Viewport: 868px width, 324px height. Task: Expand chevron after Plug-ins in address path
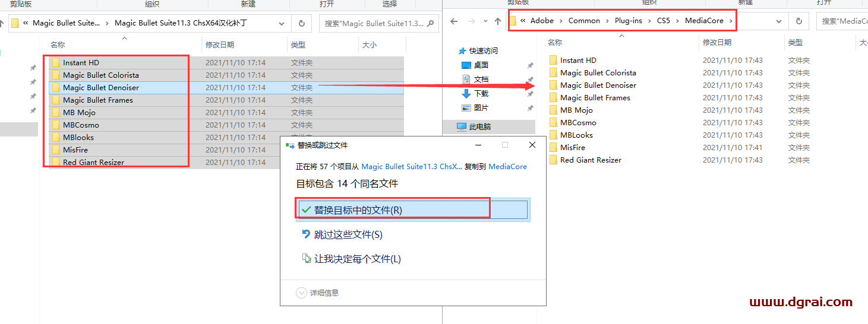coord(649,21)
